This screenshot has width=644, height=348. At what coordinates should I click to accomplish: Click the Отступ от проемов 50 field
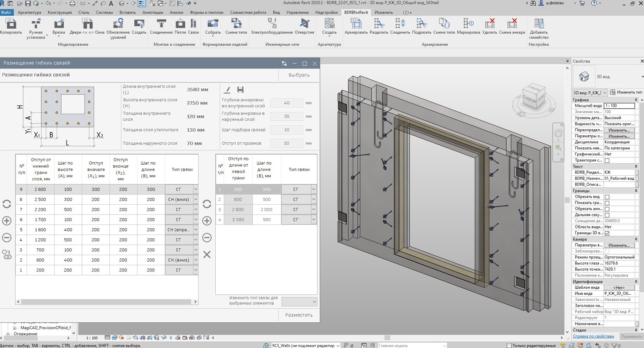pyautogui.click(x=287, y=143)
